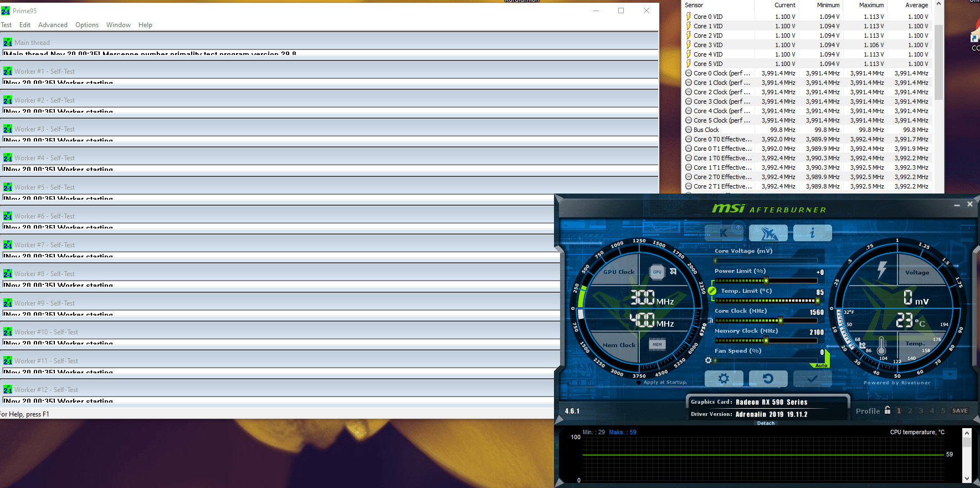The image size is (980, 488).
Task: Open Afterburner settings gear button
Action: click(x=724, y=379)
